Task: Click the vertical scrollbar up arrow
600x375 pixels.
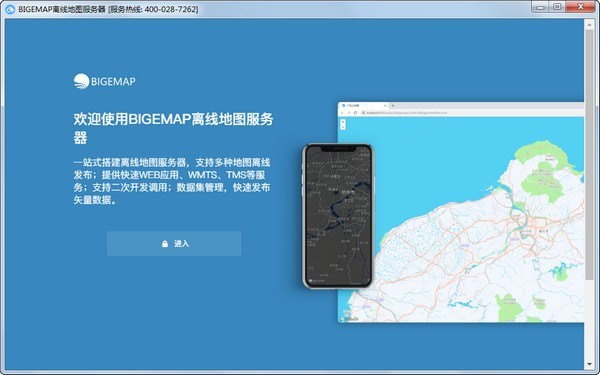Action: coord(589,24)
